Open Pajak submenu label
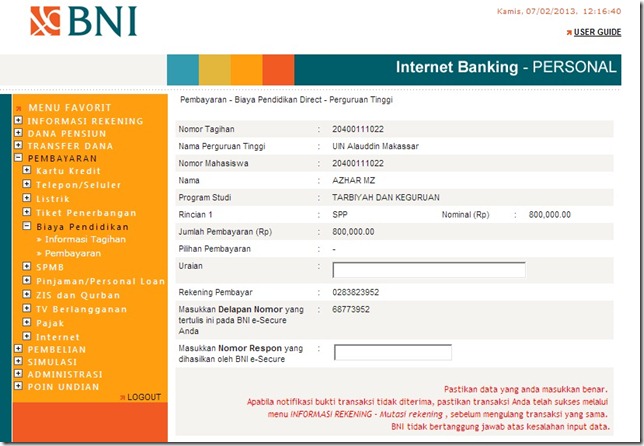This screenshot has height=446, width=644. point(50,323)
